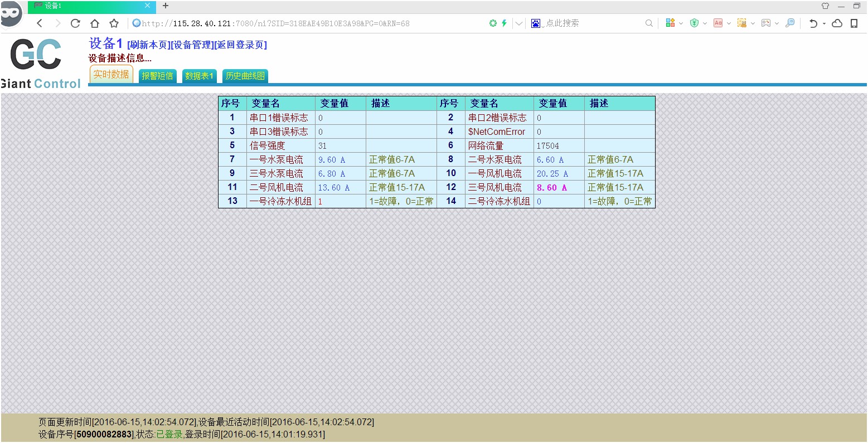Click the browser back arrow
Viewport: 868px width, 443px height.
pyautogui.click(x=40, y=23)
